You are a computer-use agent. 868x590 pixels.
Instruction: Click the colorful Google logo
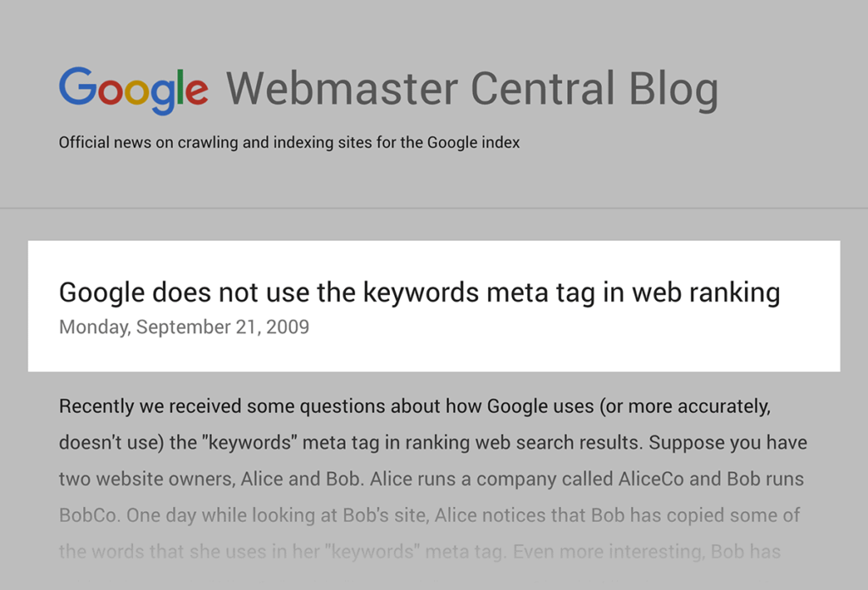(x=133, y=90)
